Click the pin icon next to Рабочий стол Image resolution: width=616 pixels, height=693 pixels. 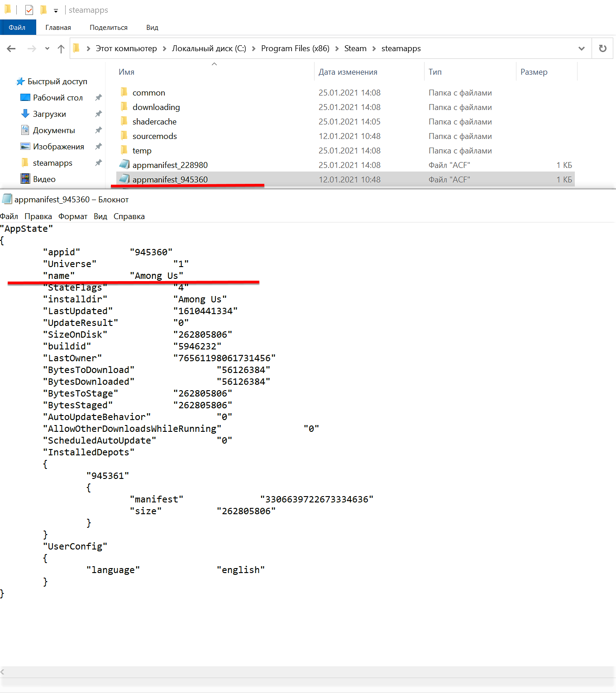pyautogui.click(x=98, y=98)
